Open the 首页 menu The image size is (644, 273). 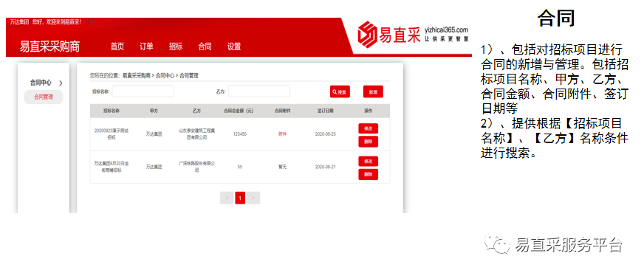pos(117,46)
